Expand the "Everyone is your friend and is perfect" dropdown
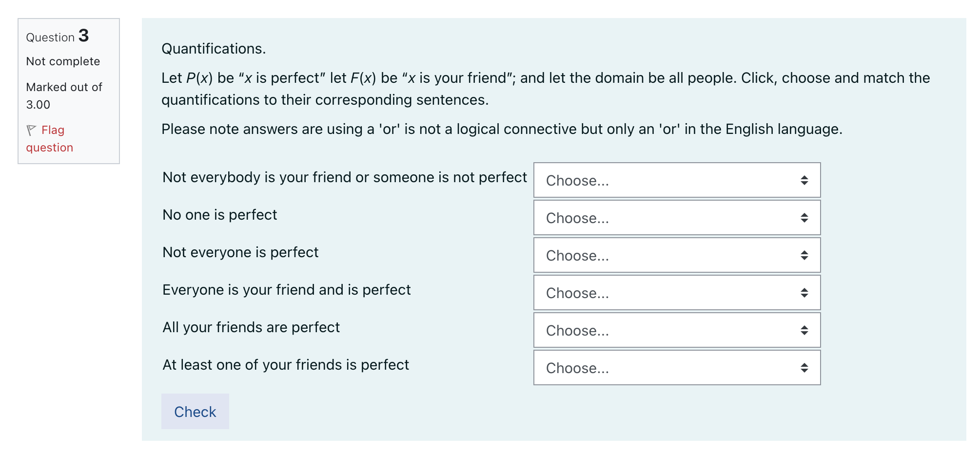 click(676, 293)
